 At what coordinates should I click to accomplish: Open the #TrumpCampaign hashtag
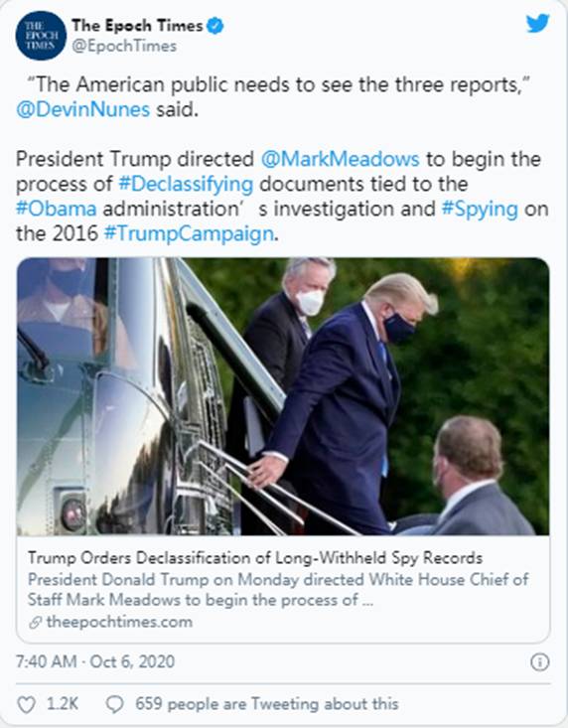(189, 234)
